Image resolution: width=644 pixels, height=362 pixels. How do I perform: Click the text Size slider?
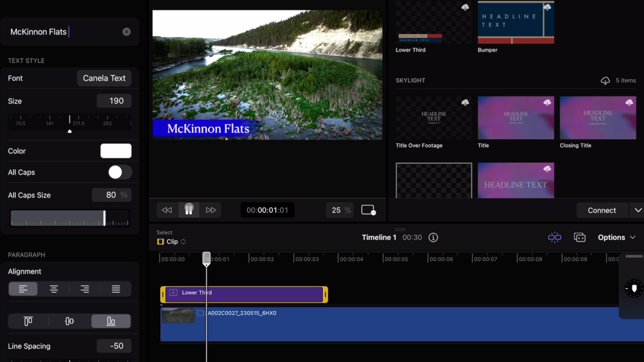70,123
